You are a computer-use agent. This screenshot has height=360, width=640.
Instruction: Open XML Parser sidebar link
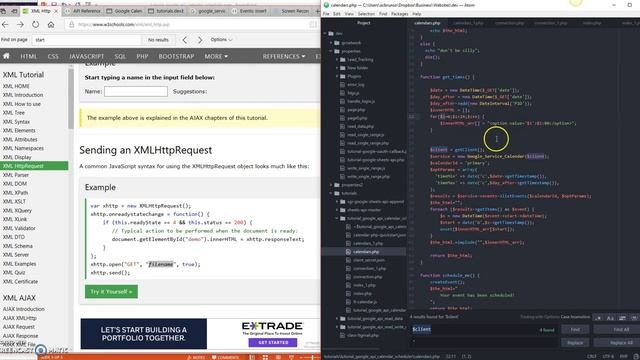tap(16, 175)
